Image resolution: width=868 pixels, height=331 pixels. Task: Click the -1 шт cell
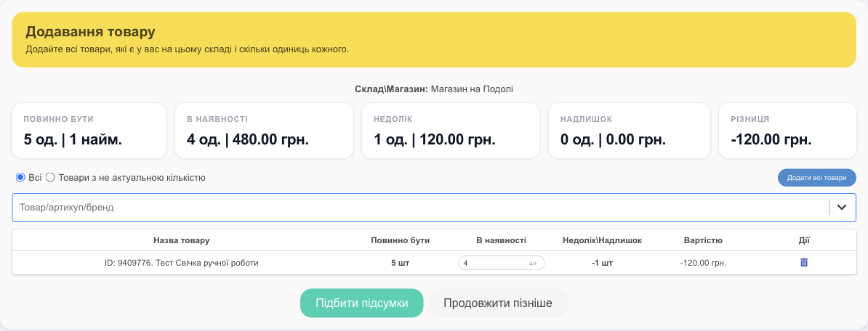pyautogui.click(x=602, y=263)
